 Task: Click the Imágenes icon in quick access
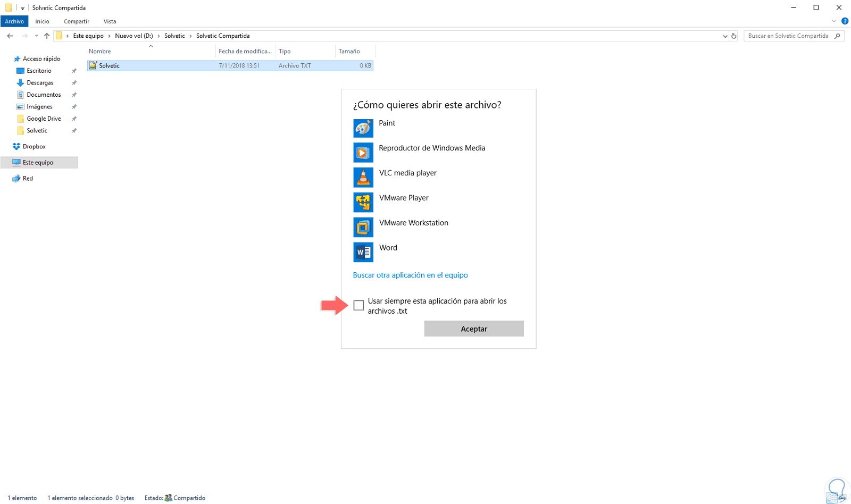point(20,107)
